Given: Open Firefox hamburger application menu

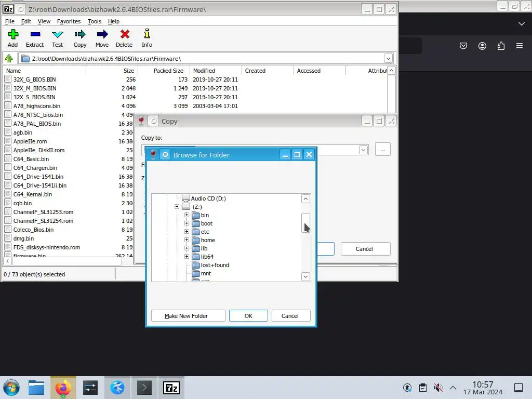Looking at the screenshot, I should click(519, 46).
